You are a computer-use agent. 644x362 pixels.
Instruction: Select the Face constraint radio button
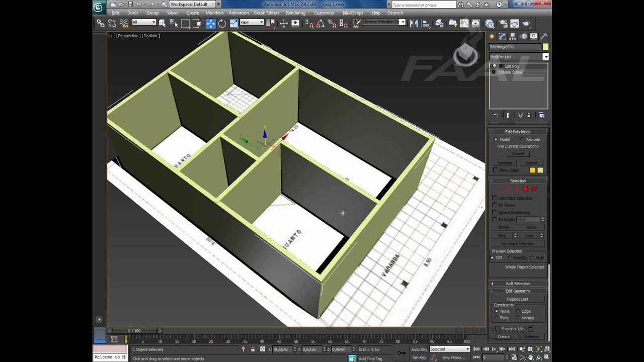click(x=496, y=318)
